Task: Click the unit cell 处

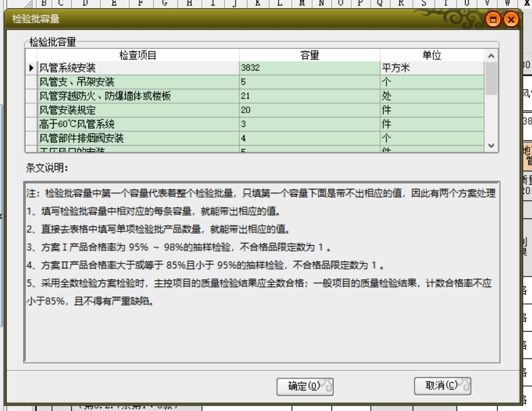Action: pos(432,96)
